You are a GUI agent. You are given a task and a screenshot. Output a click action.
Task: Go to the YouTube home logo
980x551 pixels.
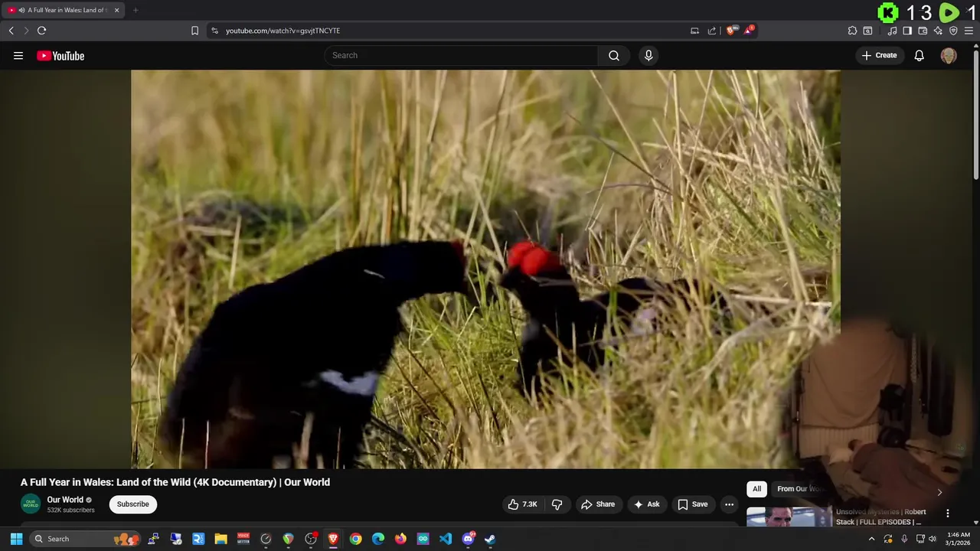[x=60, y=55]
